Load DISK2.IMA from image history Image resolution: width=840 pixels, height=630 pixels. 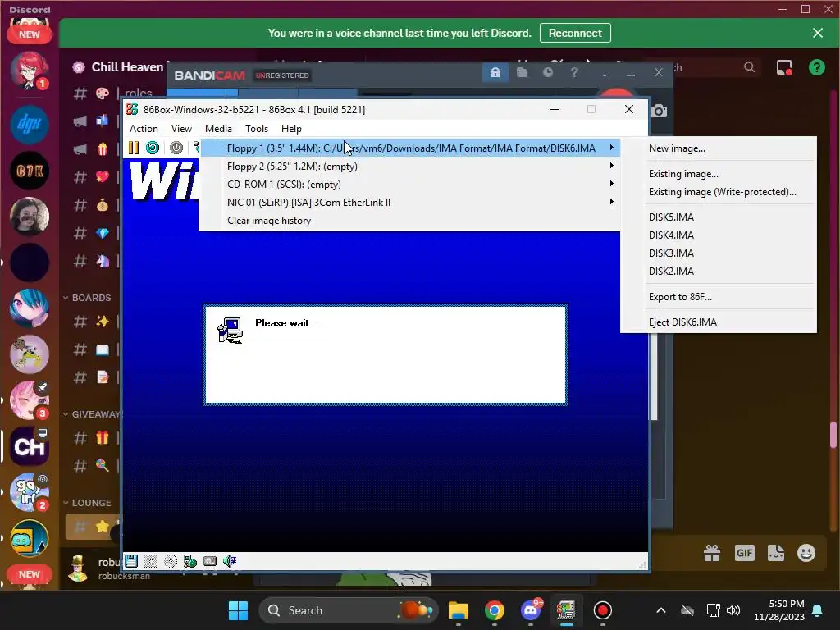719,272
